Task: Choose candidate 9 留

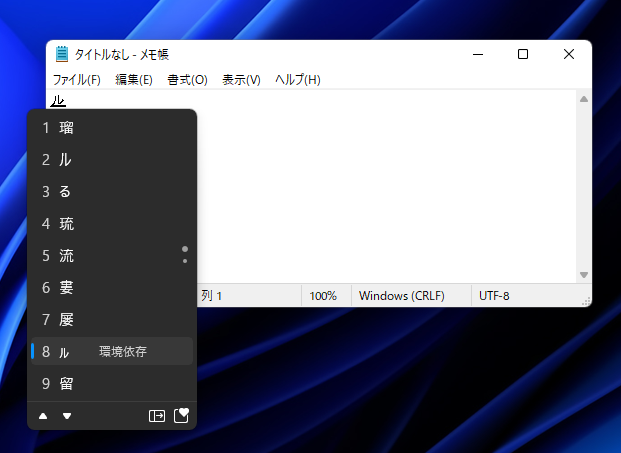Action: tap(112, 383)
